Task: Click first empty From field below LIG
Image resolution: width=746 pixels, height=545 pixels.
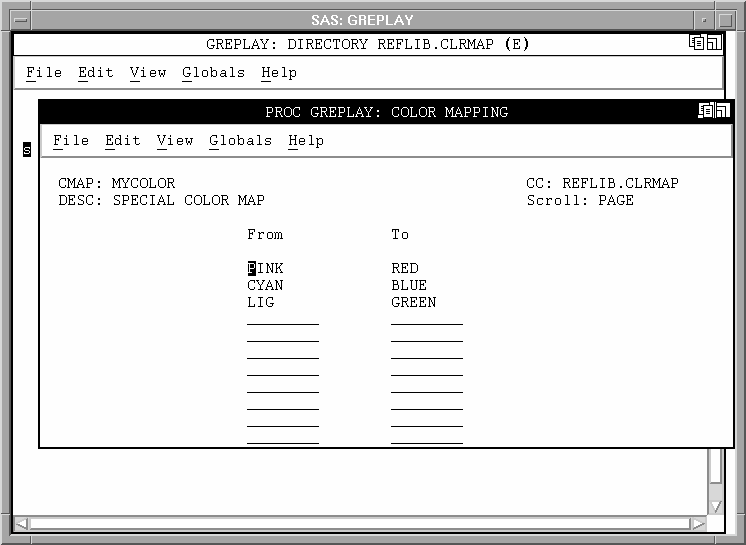Action: (283, 319)
